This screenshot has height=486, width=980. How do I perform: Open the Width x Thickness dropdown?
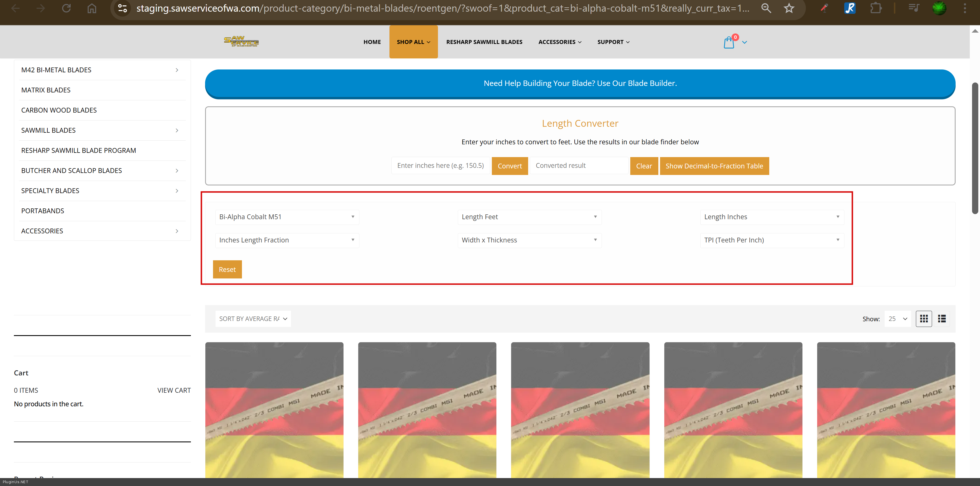[x=529, y=240]
